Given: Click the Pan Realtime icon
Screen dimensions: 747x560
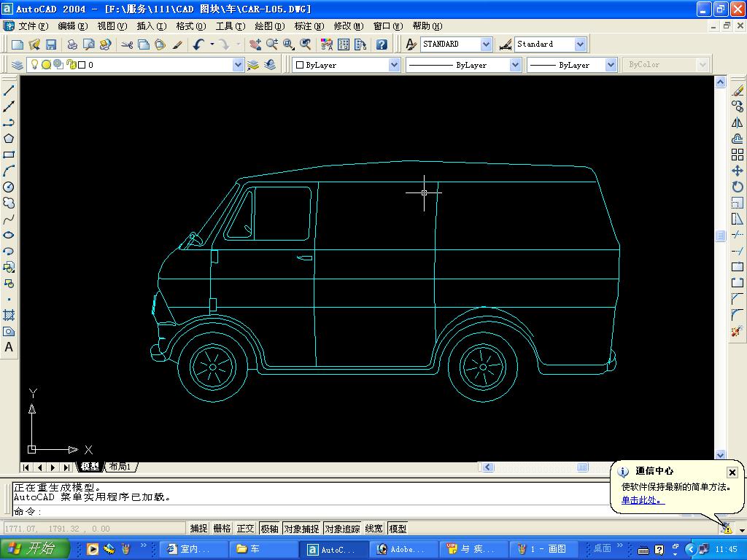Looking at the screenshot, I should pos(255,44).
